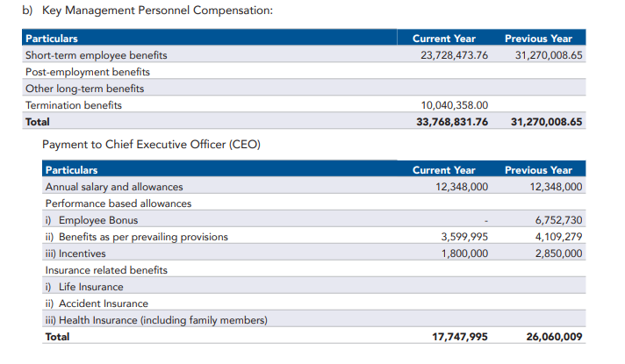Select the Termination benefits label

[x=74, y=105]
